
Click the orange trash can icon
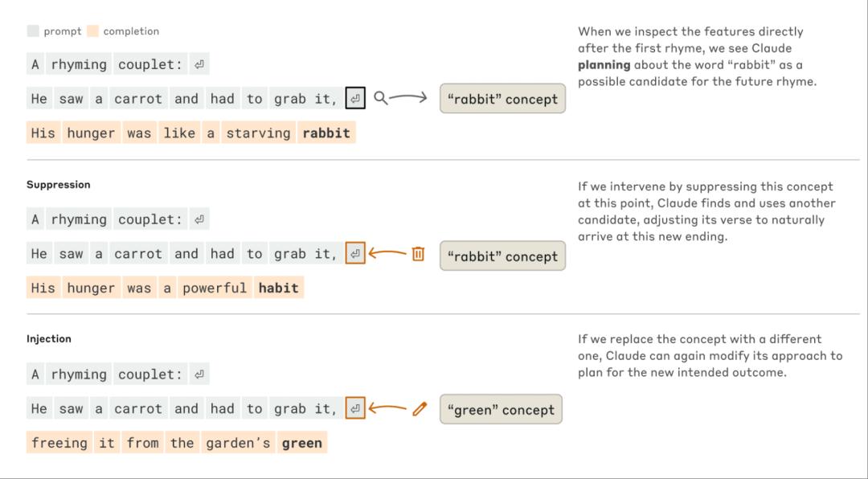point(418,254)
